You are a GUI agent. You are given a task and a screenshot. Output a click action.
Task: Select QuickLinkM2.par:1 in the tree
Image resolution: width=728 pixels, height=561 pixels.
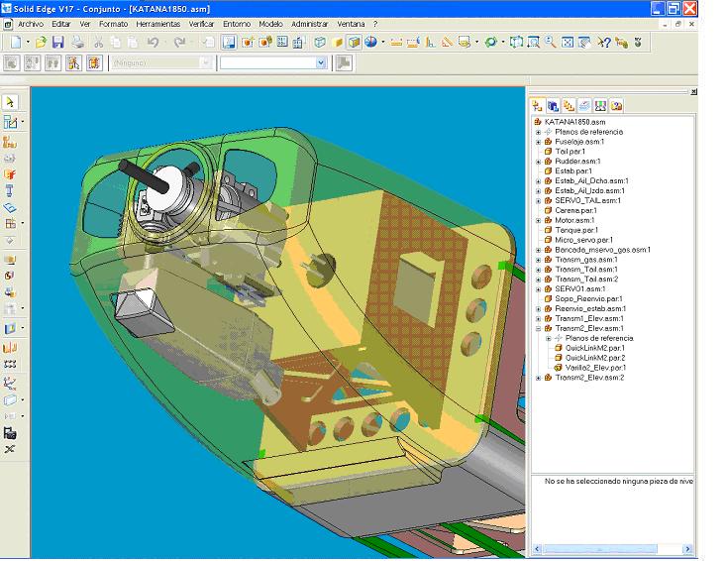595,348
